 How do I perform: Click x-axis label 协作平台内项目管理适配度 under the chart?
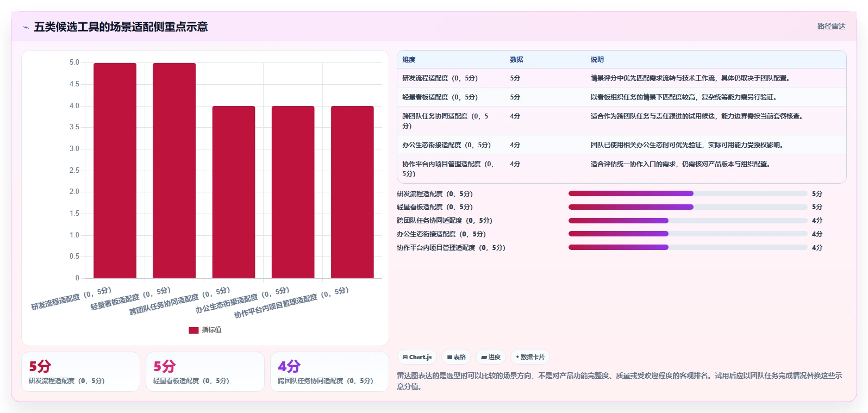pyautogui.click(x=291, y=303)
